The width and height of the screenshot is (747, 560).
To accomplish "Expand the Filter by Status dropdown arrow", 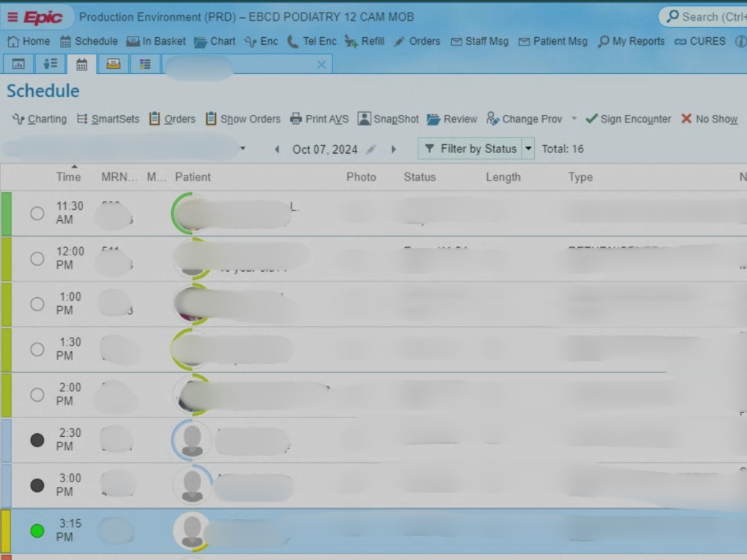I will coord(528,149).
